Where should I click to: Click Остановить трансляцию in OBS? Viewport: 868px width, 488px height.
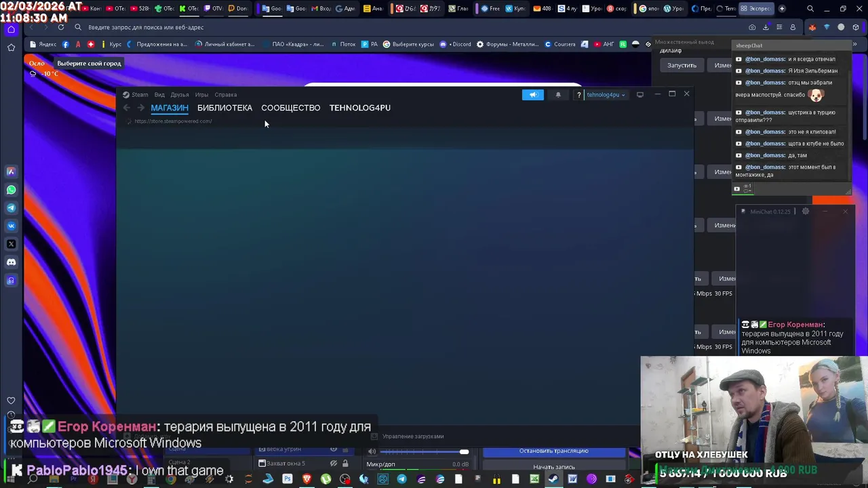(553, 451)
